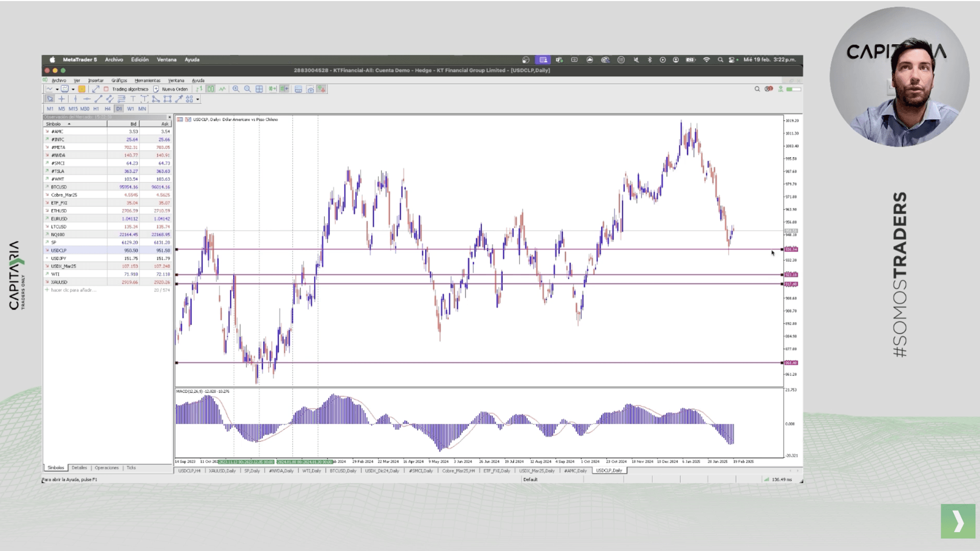Select the text T tool
Image resolution: width=980 pixels, height=551 pixels.
(133, 99)
